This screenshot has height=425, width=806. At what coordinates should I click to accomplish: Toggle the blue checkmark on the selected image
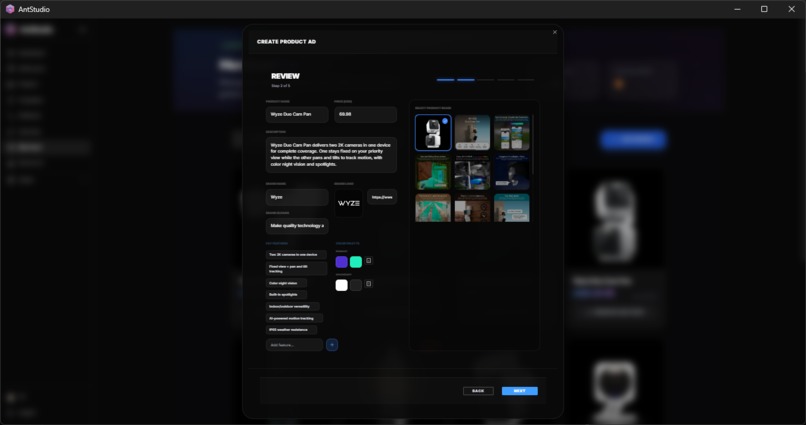click(445, 121)
